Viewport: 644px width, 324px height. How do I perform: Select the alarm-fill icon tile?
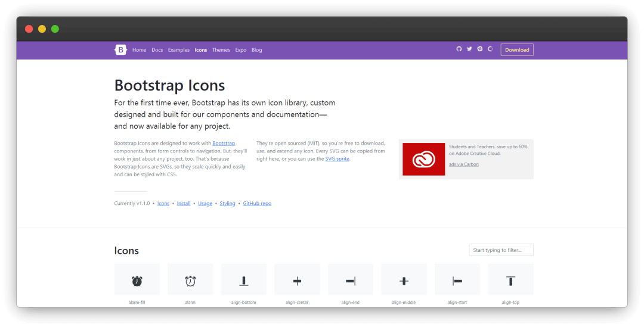137,280
